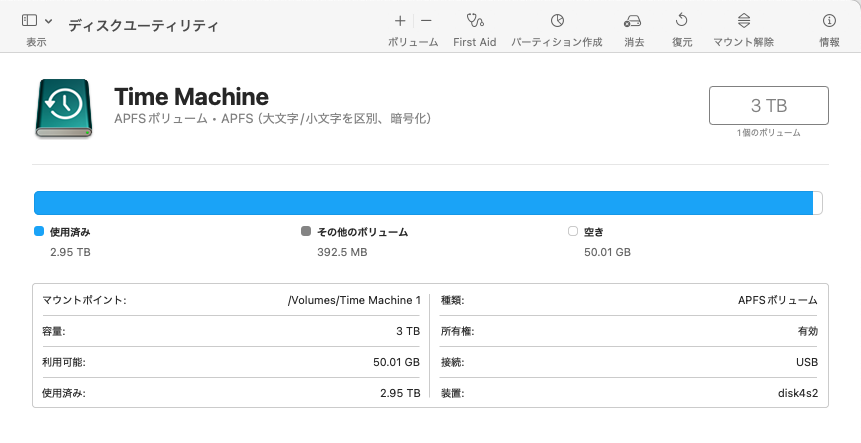861x443 pixels.
Task: Click the 50.01 GB value under 空き
Action: (607, 253)
